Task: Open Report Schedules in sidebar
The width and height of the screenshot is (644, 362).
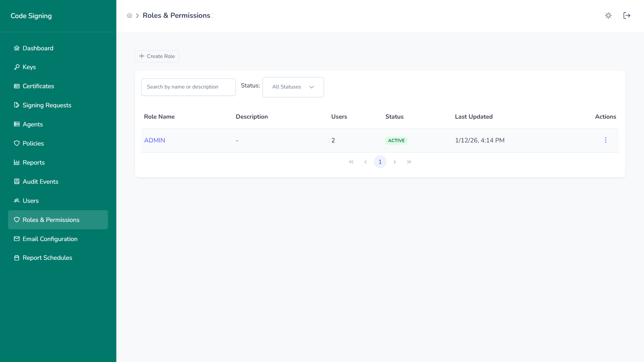Action: [x=47, y=258]
